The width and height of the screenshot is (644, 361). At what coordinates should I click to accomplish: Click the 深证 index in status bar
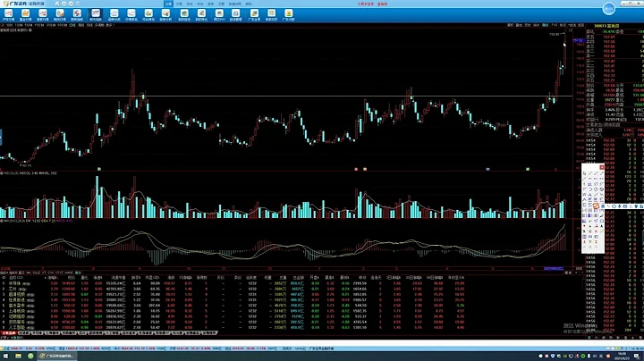coord(61,348)
